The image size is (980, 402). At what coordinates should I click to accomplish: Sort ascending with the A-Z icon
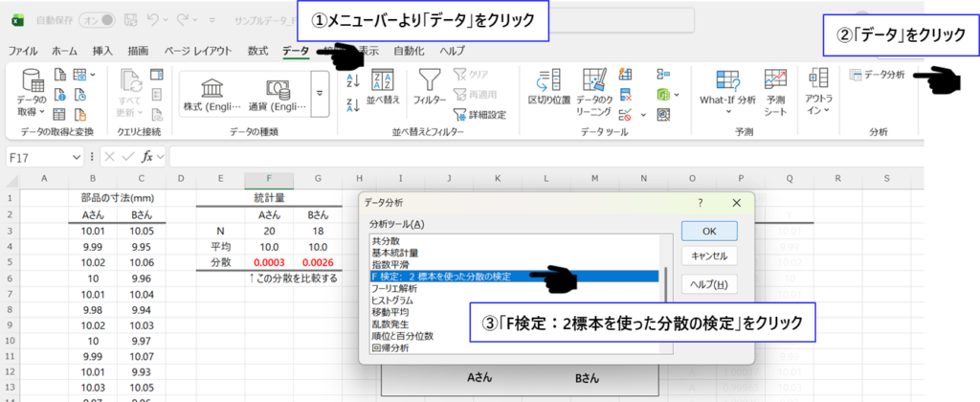(x=351, y=80)
